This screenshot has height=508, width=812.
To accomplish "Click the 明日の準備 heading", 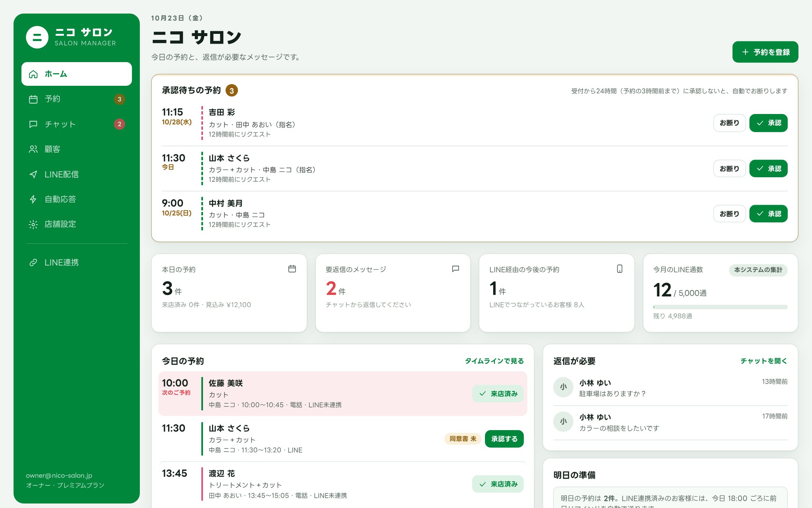I will [574, 475].
